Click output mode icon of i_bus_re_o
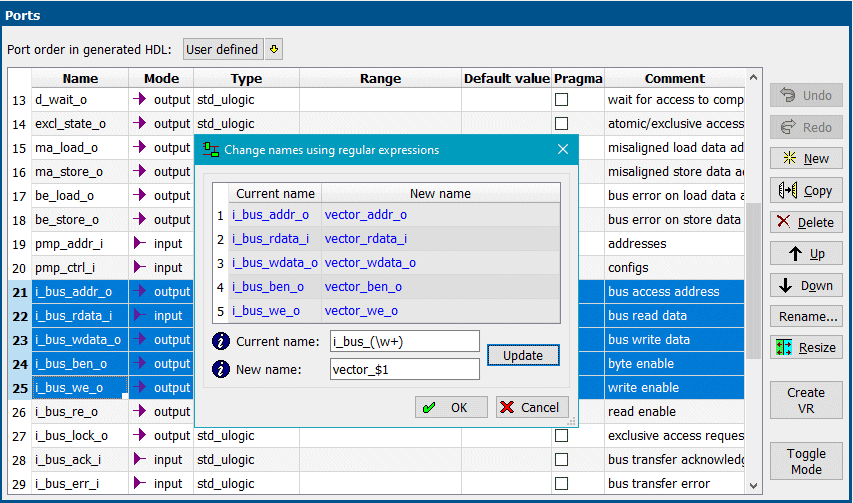 click(x=140, y=411)
